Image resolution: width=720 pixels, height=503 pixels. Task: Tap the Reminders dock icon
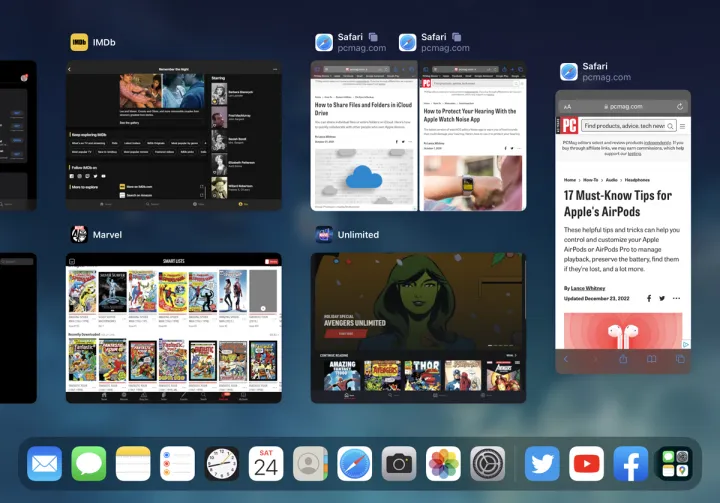click(x=177, y=464)
